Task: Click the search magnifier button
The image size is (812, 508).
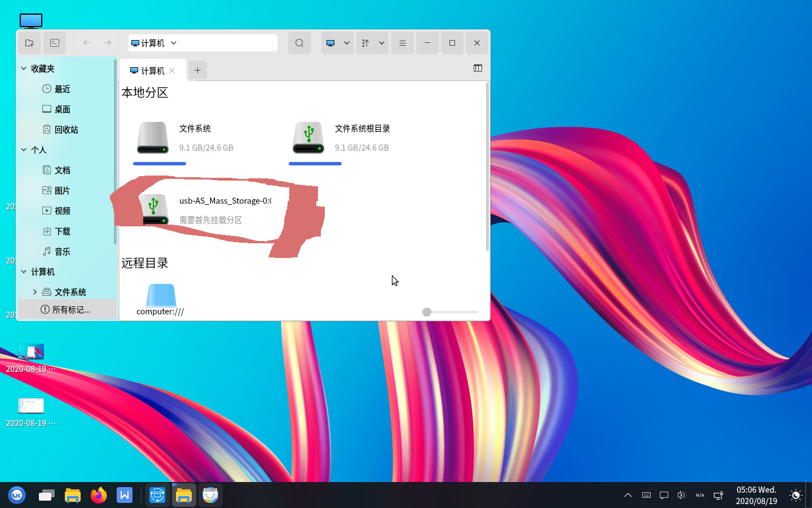Action: [x=299, y=43]
